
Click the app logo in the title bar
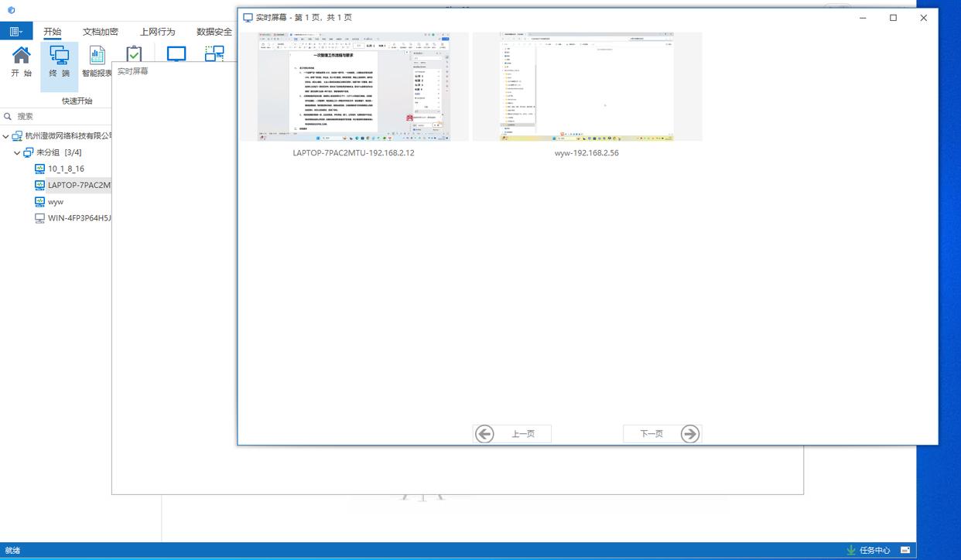coord(11,10)
